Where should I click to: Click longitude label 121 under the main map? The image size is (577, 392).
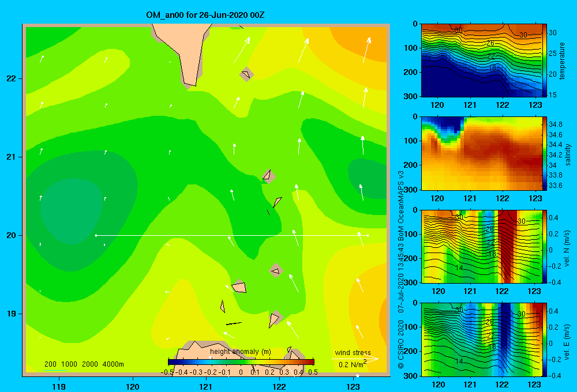click(206, 386)
